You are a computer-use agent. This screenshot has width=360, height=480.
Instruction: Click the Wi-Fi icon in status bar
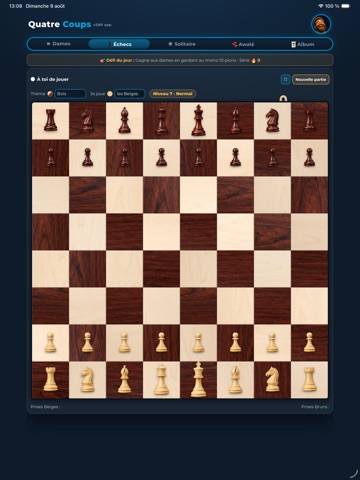pyautogui.click(x=321, y=6)
